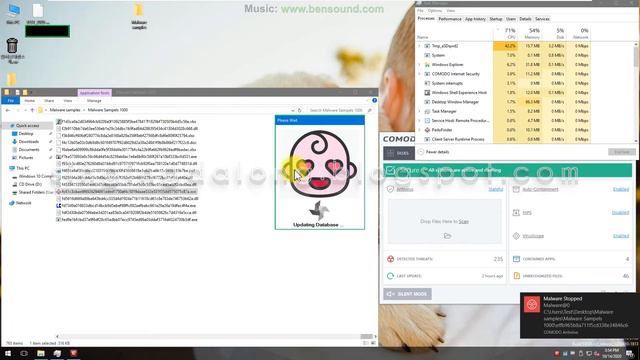Screen dimensions: 640x360
Task: Click the VirusScope target icon
Action: coord(516,236)
